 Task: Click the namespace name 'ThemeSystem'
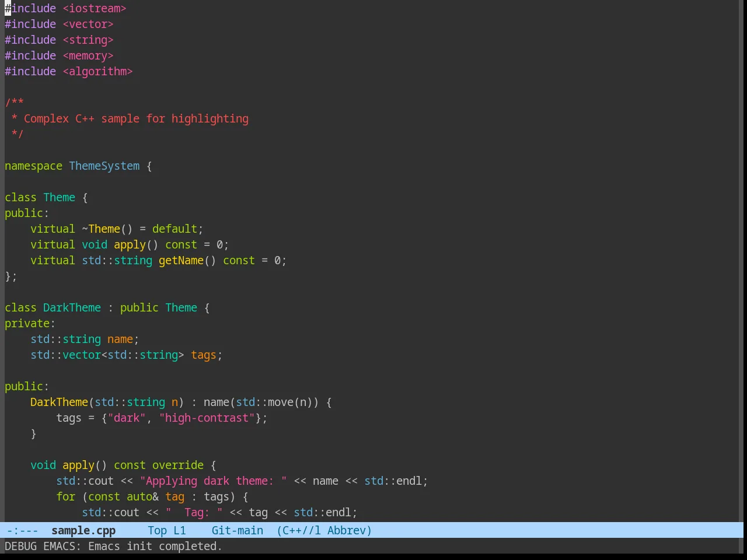coord(104,166)
